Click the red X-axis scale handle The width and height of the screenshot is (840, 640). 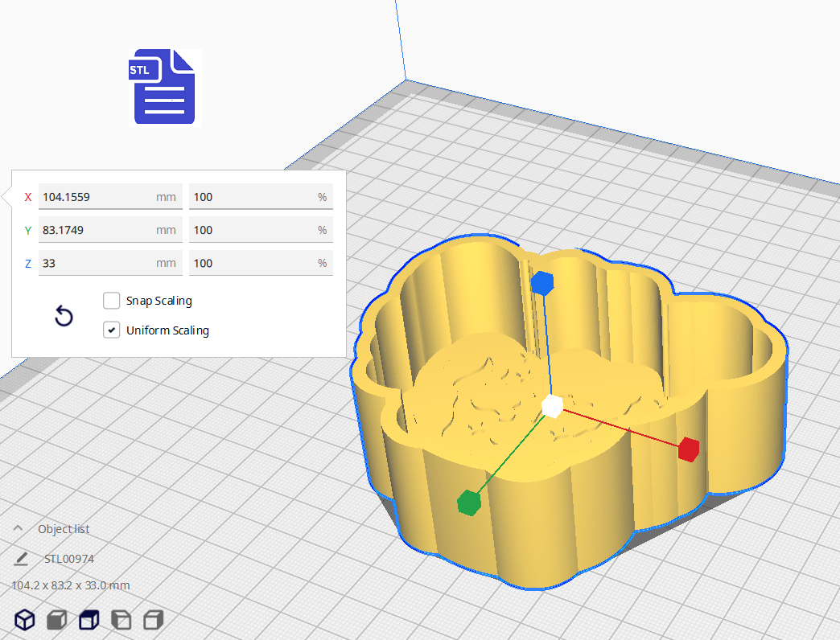[687, 449]
